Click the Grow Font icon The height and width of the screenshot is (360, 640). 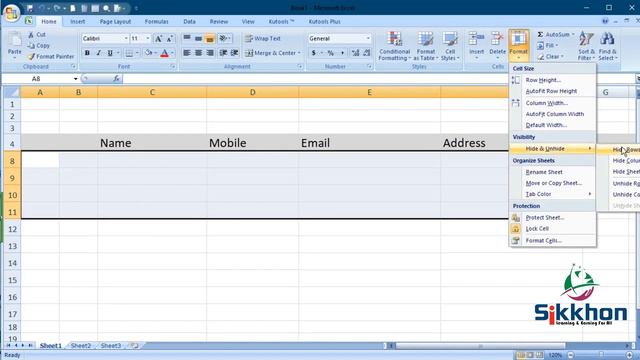158,39
